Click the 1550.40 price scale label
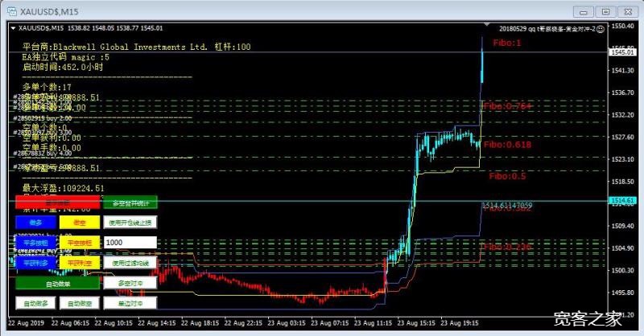Image resolution: width=644 pixels, height=336 pixels. tap(622, 26)
